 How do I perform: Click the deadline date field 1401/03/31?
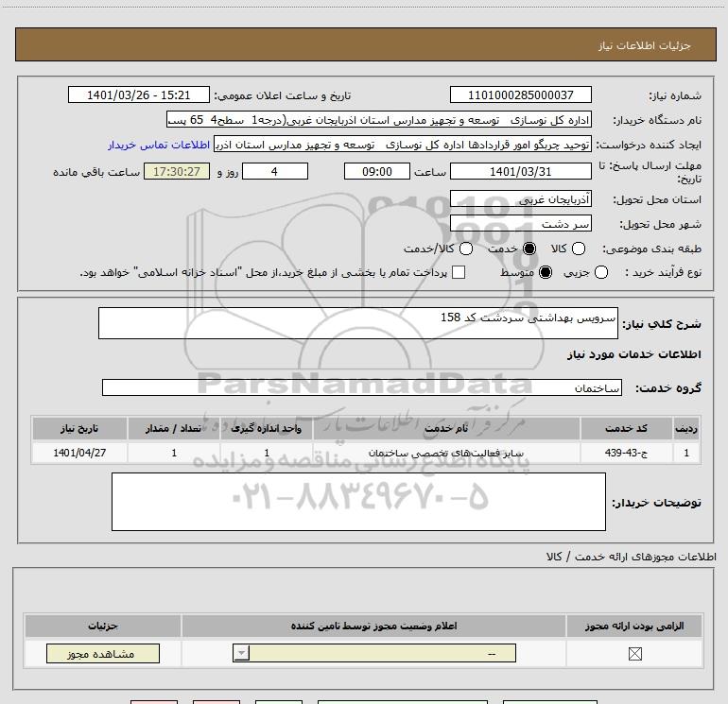pyautogui.click(x=520, y=171)
